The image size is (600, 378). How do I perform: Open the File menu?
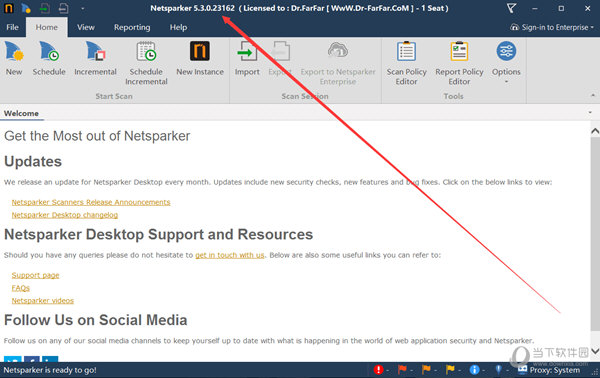(x=12, y=27)
